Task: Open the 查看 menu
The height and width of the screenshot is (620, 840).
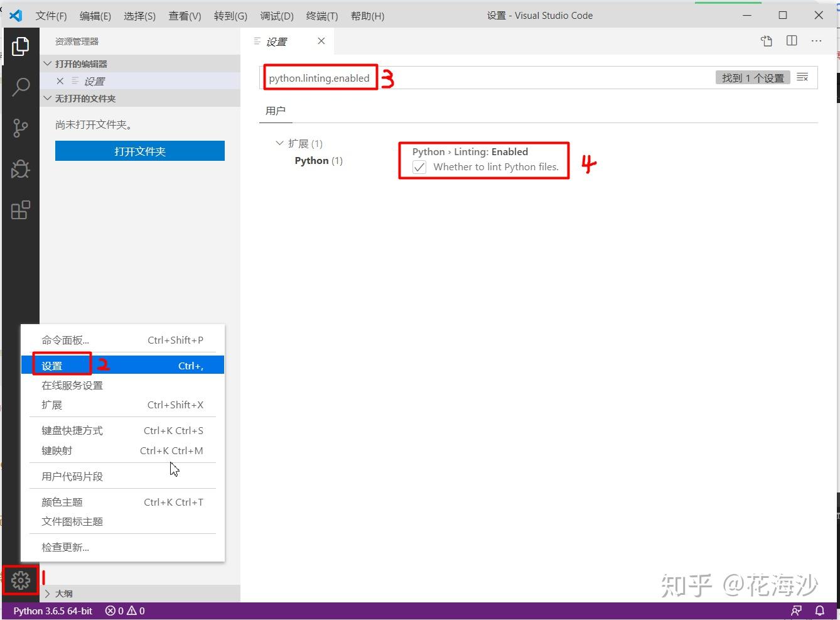Action: [x=184, y=16]
